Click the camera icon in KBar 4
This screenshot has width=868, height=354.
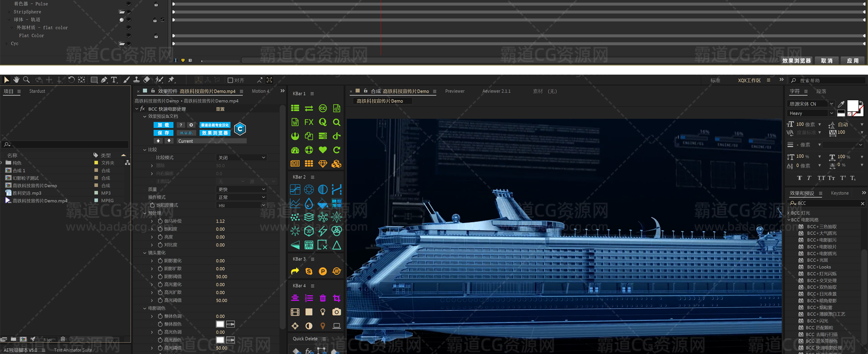pyautogui.click(x=336, y=312)
